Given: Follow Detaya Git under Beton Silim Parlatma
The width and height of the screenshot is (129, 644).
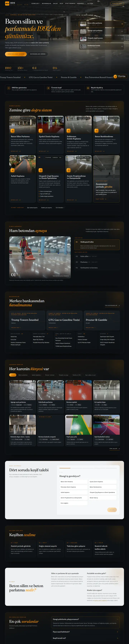Looking at the screenshot, I should 16,151.
